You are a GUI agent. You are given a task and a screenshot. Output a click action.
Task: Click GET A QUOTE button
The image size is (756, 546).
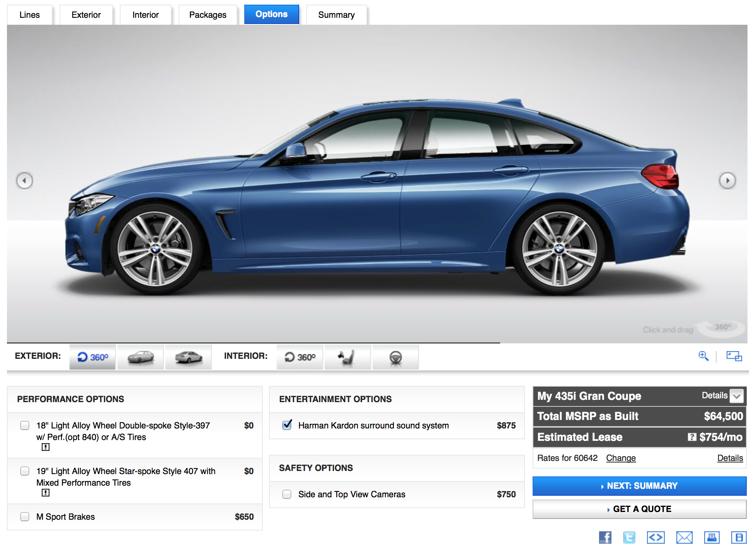[x=640, y=509]
